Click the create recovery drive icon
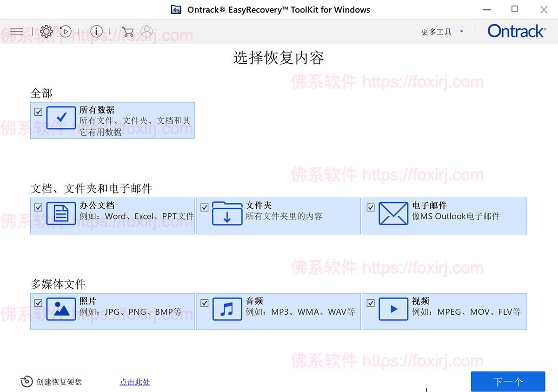Screen dimensions: 558x392 26,381
